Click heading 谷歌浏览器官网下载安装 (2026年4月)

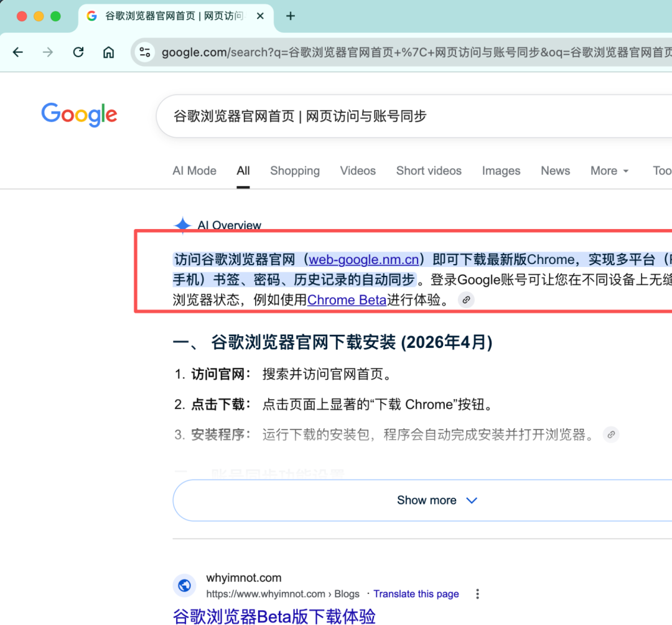tap(332, 342)
